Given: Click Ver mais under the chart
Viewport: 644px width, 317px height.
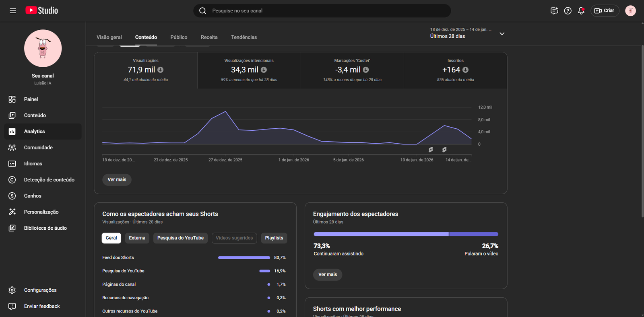Looking at the screenshot, I should 117,180.
